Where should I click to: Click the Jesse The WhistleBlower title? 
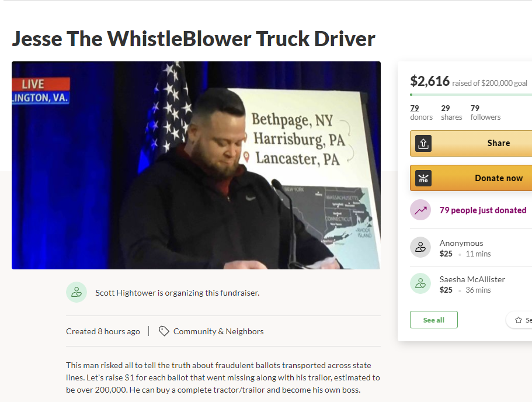(x=194, y=39)
